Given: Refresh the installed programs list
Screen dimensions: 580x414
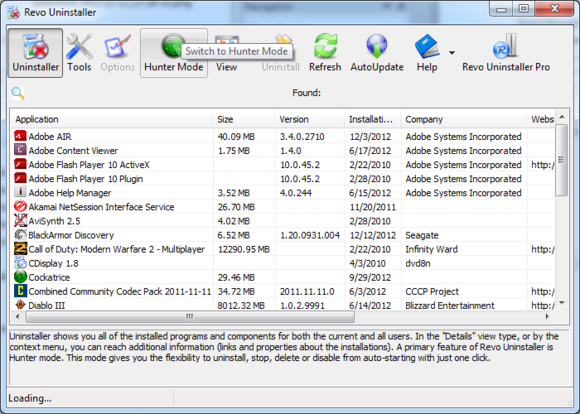Looking at the screenshot, I should pyautogui.click(x=325, y=53).
